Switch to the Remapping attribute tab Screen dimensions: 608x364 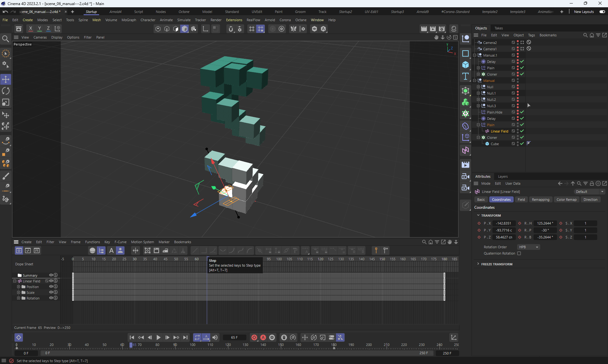pyautogui.click(x=540, y=200)
